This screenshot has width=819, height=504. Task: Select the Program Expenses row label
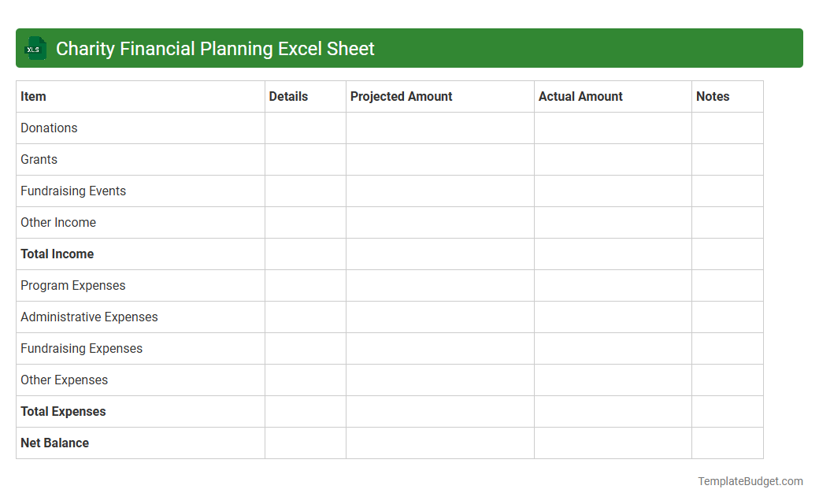pos(72,285)
